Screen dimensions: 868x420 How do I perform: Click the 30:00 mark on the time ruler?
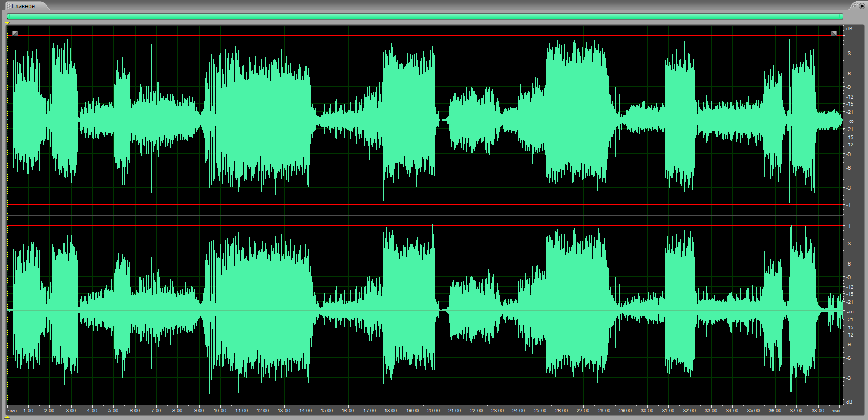coord(646,411)
